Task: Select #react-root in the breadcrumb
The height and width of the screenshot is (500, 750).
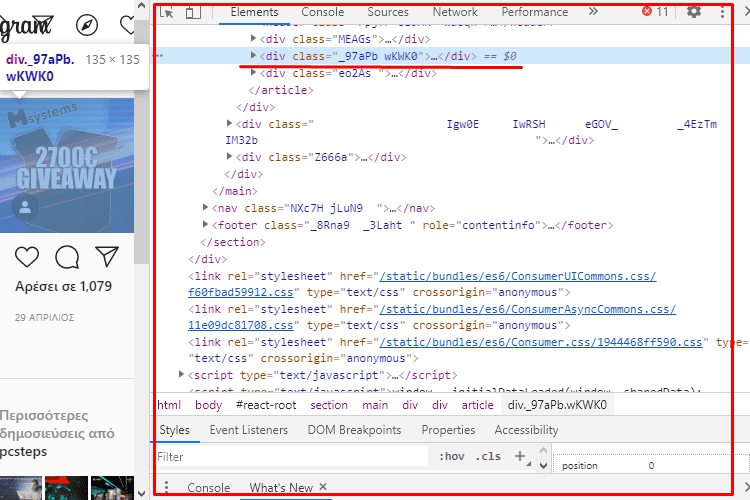Action: 267,405
